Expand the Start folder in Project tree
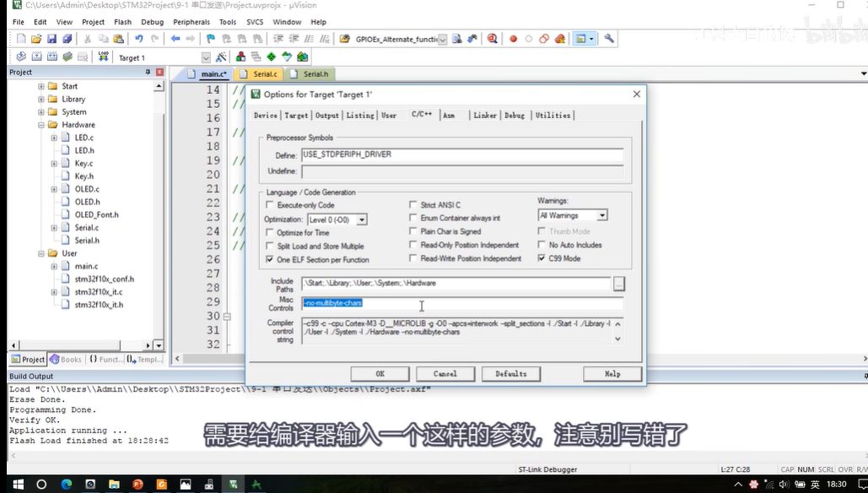Image resolution: width=868 pixels, height=493 pixels. tap(41, 86)
